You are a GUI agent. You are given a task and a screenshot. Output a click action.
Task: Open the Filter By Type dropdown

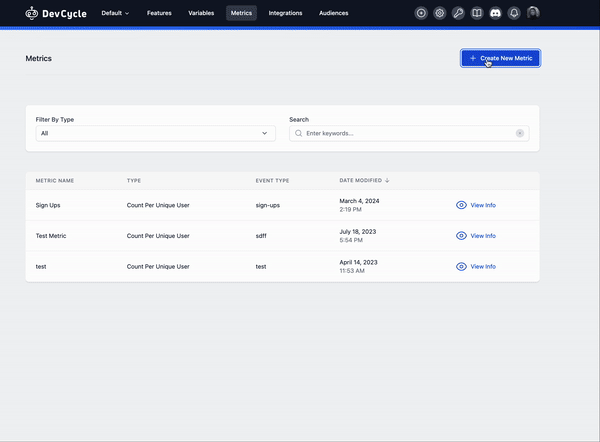pos(155,133)
